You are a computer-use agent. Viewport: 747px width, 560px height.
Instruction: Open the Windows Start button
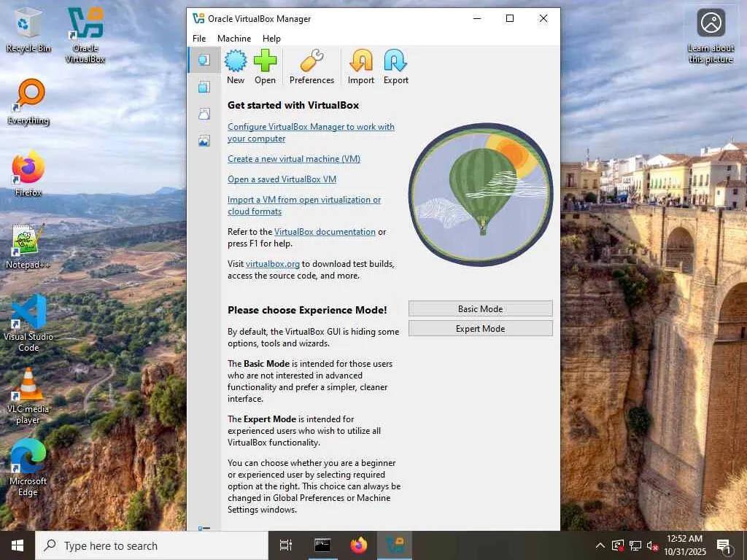pyautogui.click(x=18, y=545)
